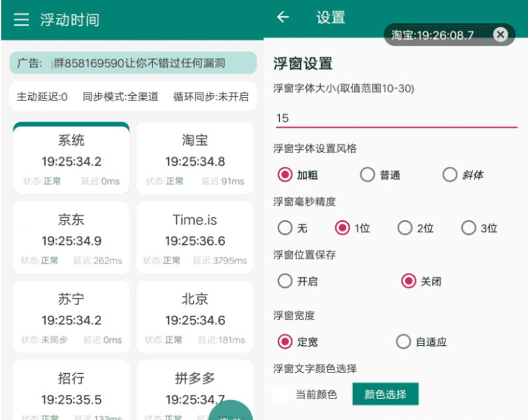Select 加粗 font style
The height and width of the screenshot is (420, 528).
pos(285,175)
